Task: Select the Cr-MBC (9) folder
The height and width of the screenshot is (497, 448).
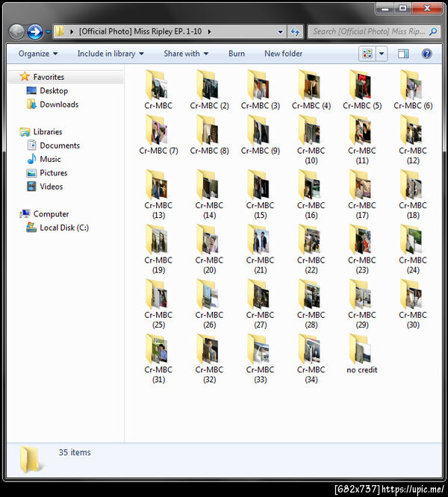Action: click(261, 135)
